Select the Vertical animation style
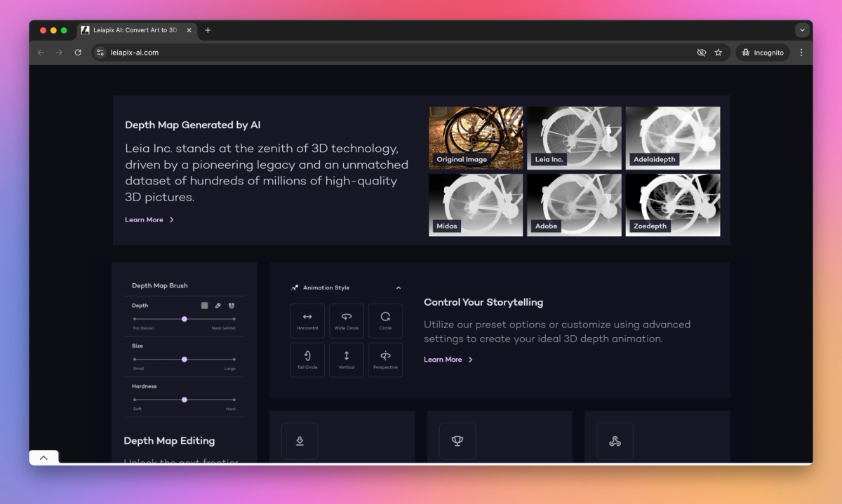 347,360
